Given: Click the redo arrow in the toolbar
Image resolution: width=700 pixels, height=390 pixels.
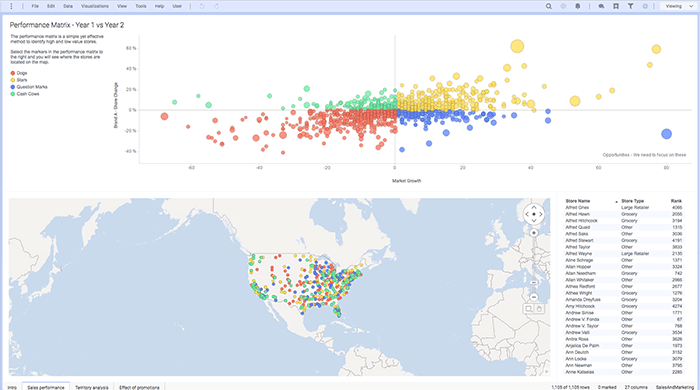Looking at the screenshot, I should [217, 6].
